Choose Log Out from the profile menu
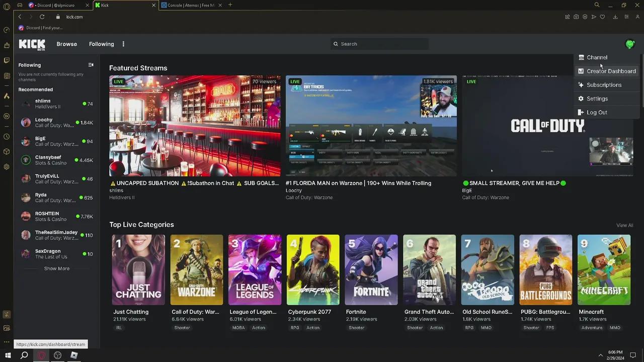 (x=606, y=112)
